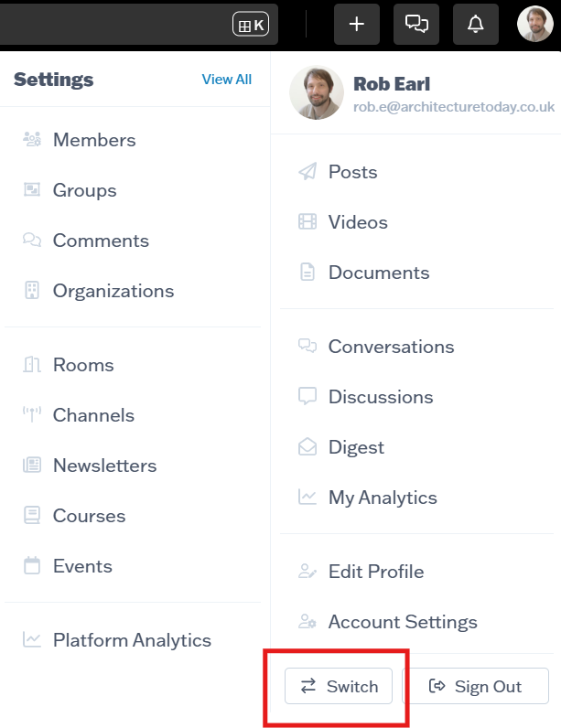Click the Videos film icon
The image size is (561, 728).
pos(307,222)
